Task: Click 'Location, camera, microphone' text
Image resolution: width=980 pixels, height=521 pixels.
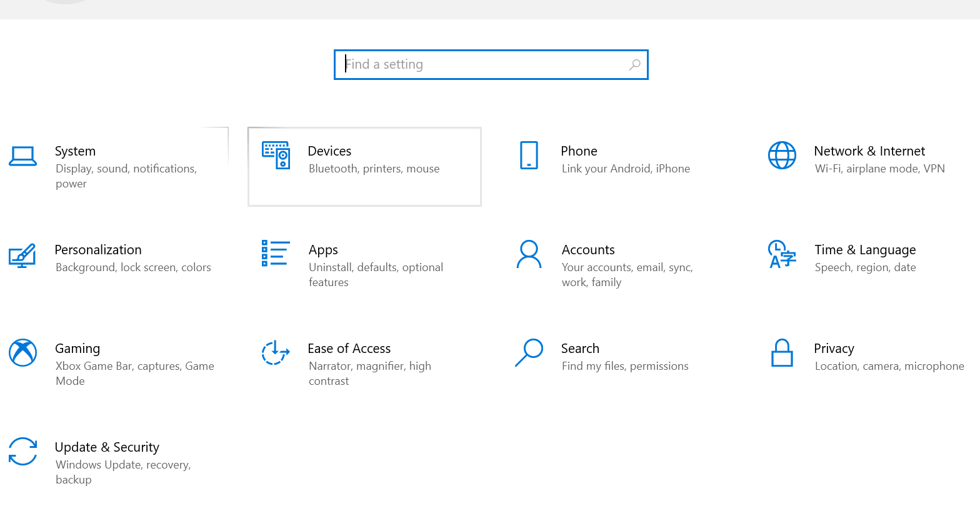Action: 889,366
